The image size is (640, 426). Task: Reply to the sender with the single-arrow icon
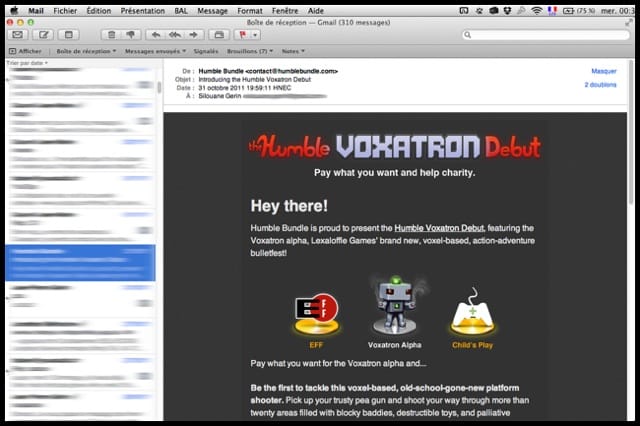tap(156, 35)
